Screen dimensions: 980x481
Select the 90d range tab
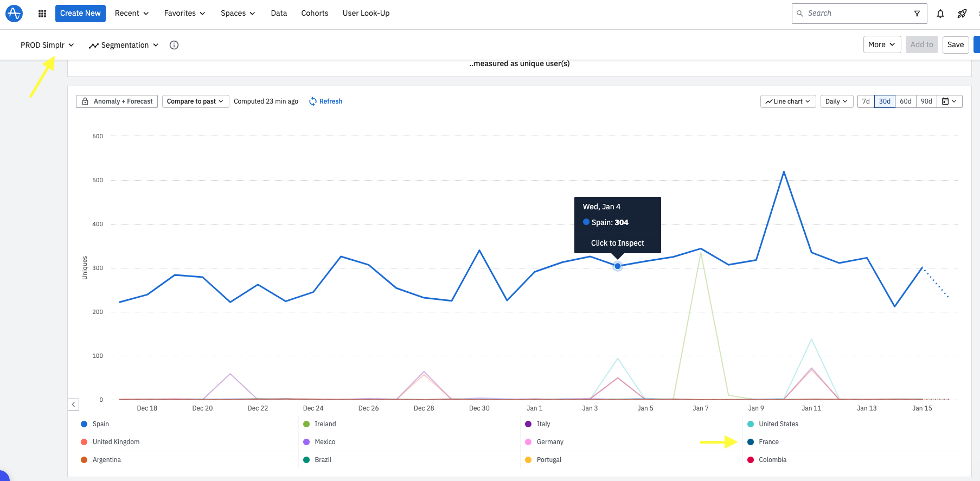pyautogui.click(x=926, y=101)
